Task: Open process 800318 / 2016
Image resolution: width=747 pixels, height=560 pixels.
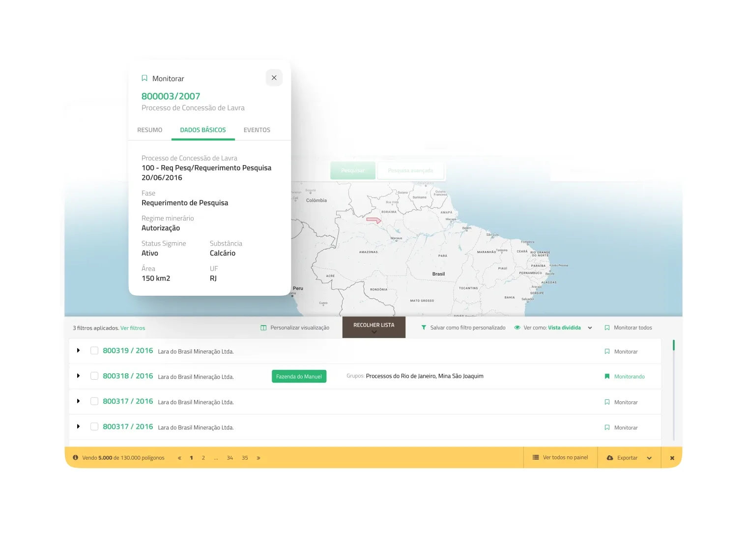Action: (128, 376)
